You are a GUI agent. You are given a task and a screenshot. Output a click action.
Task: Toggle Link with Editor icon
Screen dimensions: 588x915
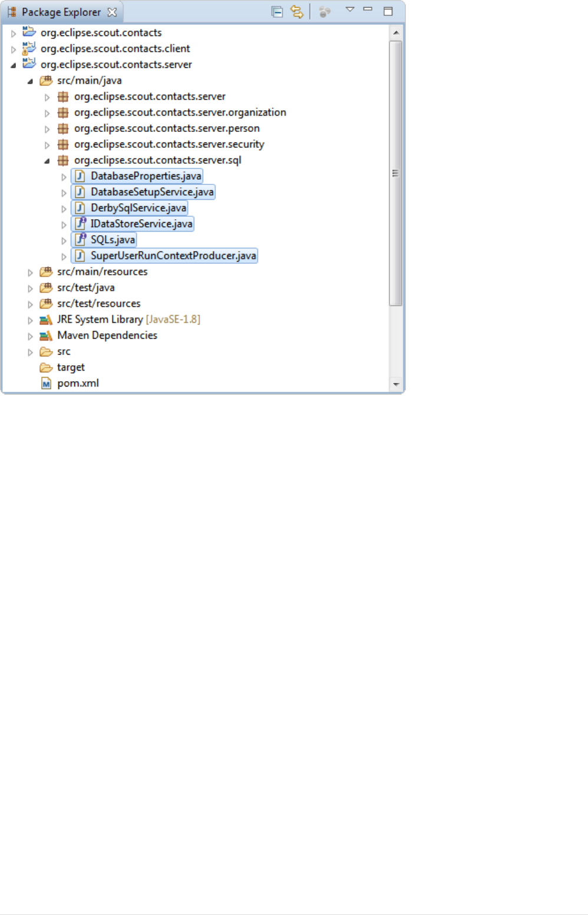(x=296, y=12)
